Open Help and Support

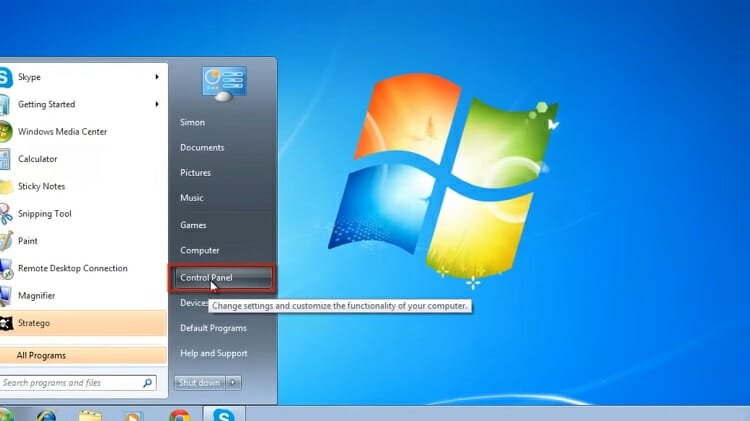click(214, 354)
